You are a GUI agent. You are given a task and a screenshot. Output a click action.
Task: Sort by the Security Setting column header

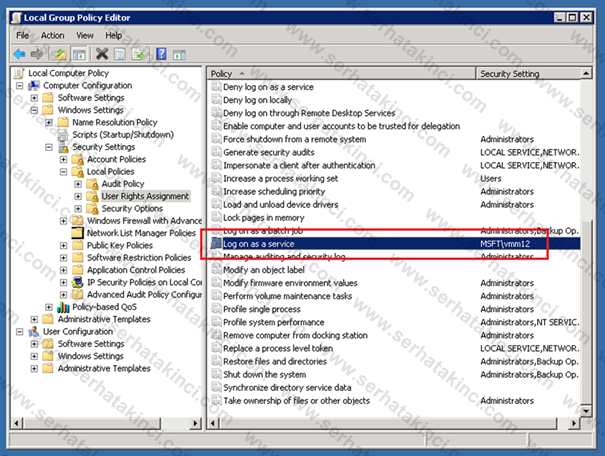tap(528, 73)
